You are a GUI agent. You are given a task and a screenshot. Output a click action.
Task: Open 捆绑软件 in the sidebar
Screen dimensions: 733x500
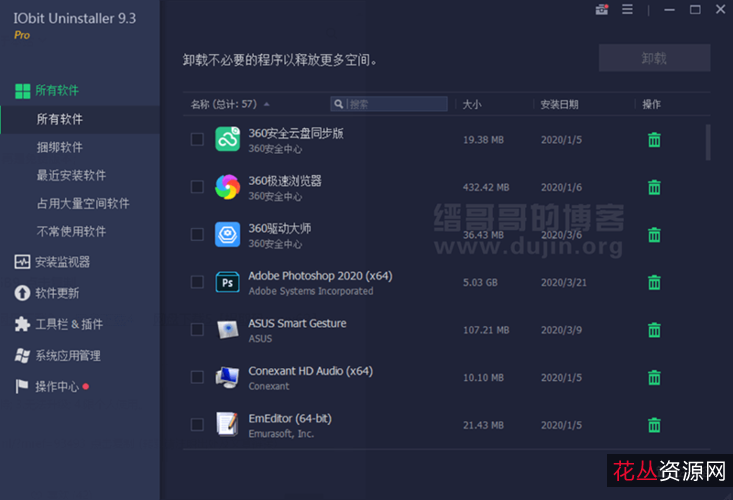tap(60, 147)
